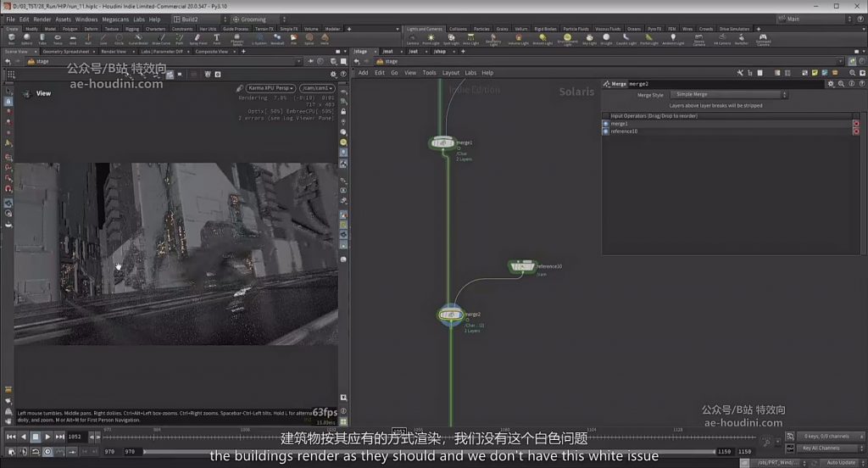Select the L-System shelf tool
The height and width of the screenshot is (468, 868).
259,39
